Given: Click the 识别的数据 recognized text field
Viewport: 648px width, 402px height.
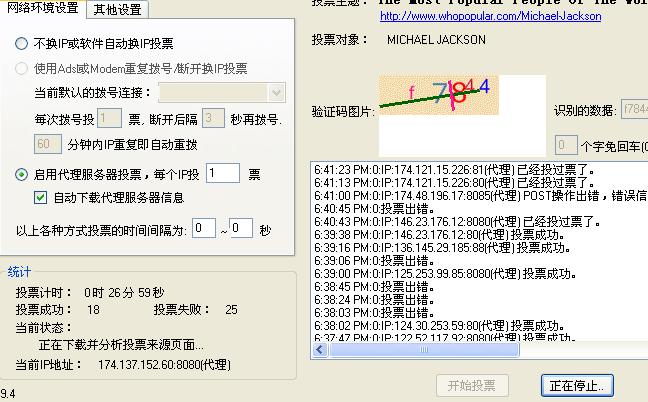Looking at the screenshot, I should pos(634,109).
